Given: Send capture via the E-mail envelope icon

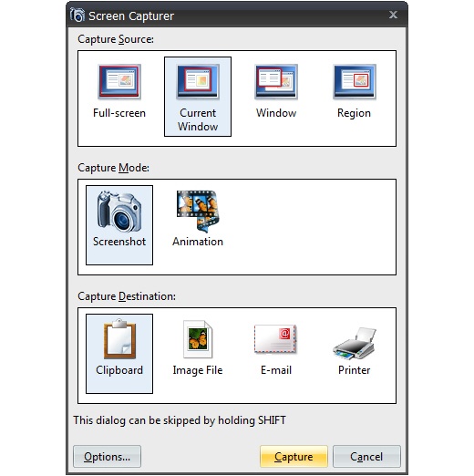Looking at the screenshot, I should point(275,339).
